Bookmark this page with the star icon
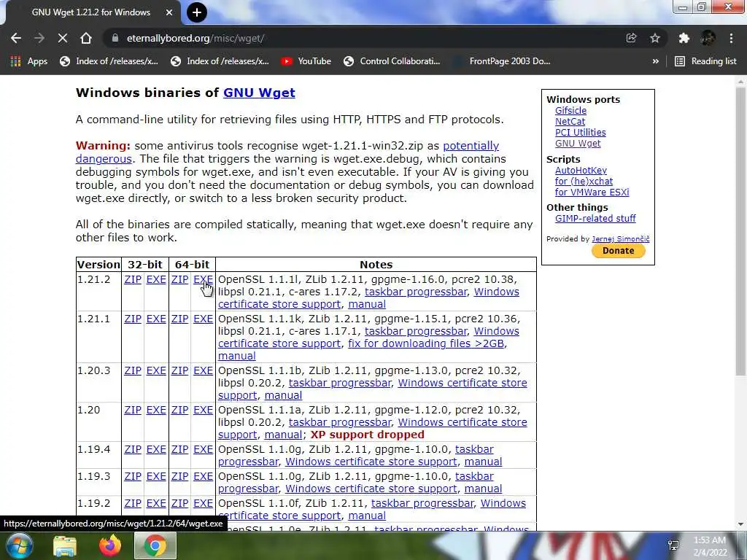 click(x=655, y=38)
